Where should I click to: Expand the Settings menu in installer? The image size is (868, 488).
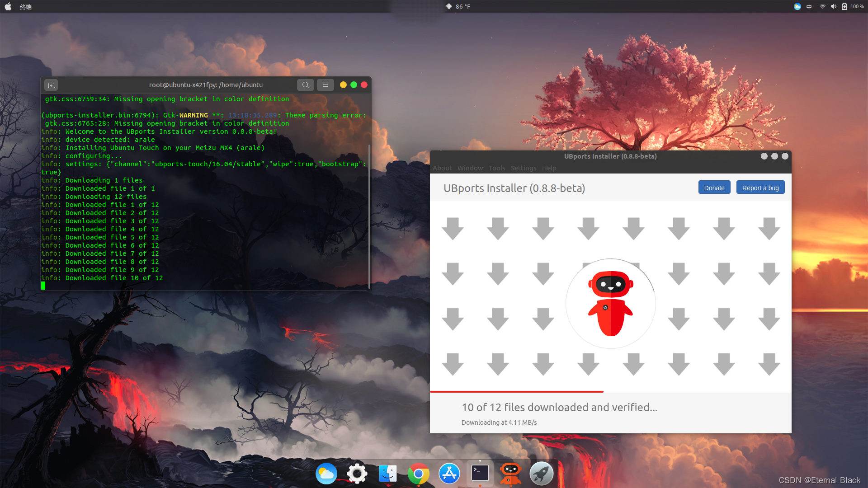click(523, 168)
